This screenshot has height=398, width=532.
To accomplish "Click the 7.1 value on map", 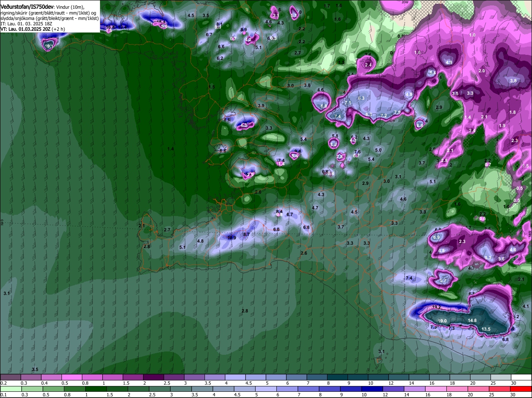I will (x=348, y=103).
